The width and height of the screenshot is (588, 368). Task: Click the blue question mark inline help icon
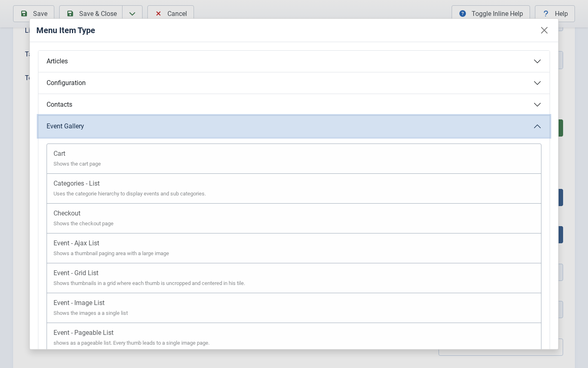[x=463, y=13]
